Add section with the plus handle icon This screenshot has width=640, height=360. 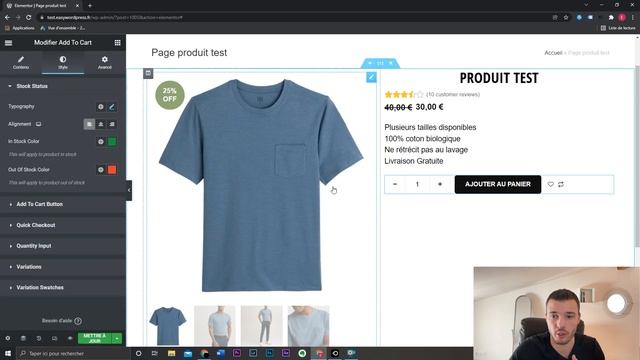(x=370, y=63)
